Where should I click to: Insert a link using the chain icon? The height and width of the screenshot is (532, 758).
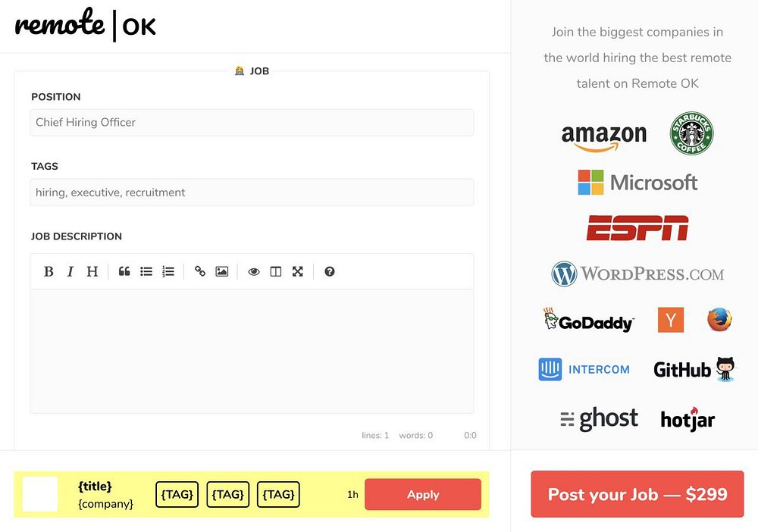(199, 271)
